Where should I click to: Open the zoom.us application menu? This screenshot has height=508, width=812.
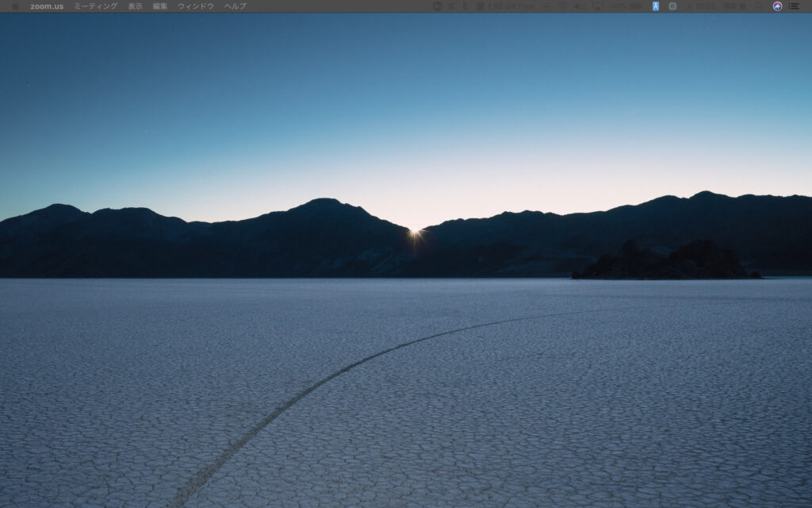tap(47, 6)
